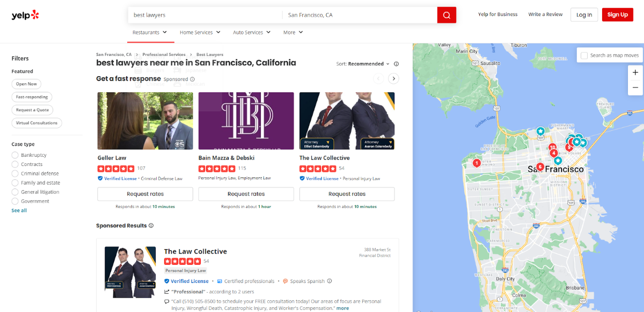The width and height of the screenshot is (644, 312).
Task: Open the Sort: Recommended dropdown
Action: click(x=363, y=64)
